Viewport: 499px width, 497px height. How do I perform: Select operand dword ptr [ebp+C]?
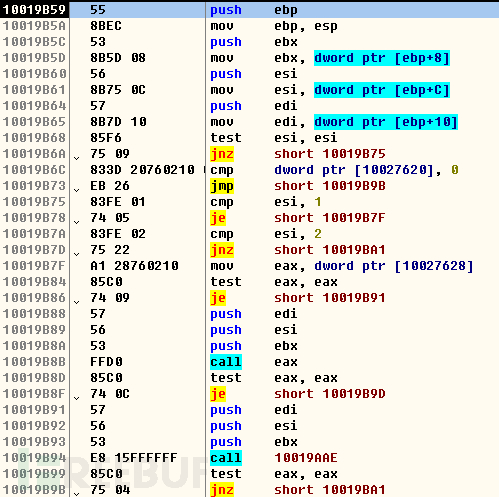click(x=382, y=90)
